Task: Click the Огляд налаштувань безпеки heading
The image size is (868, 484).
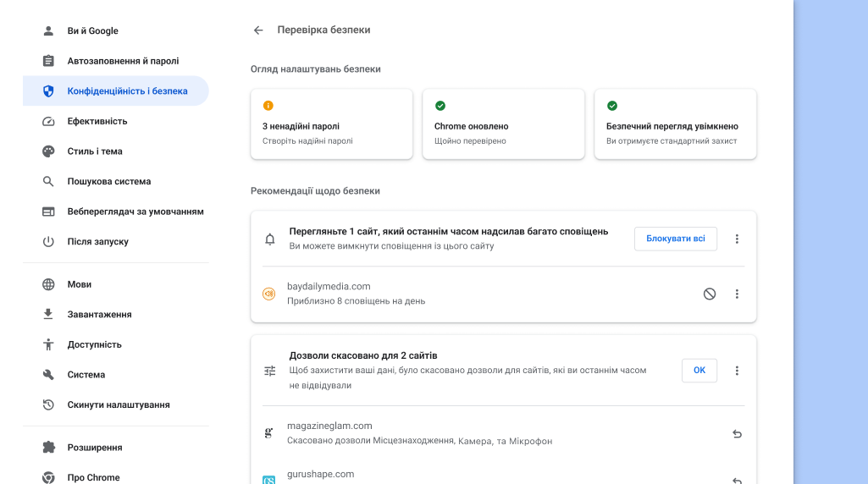Action: pos(316,69)
